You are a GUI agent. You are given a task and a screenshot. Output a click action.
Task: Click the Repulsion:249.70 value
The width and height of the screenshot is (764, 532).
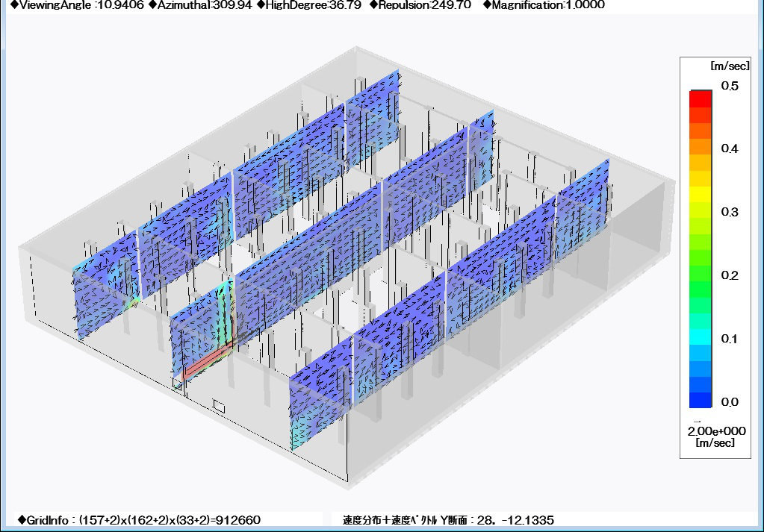click(420, 5)
